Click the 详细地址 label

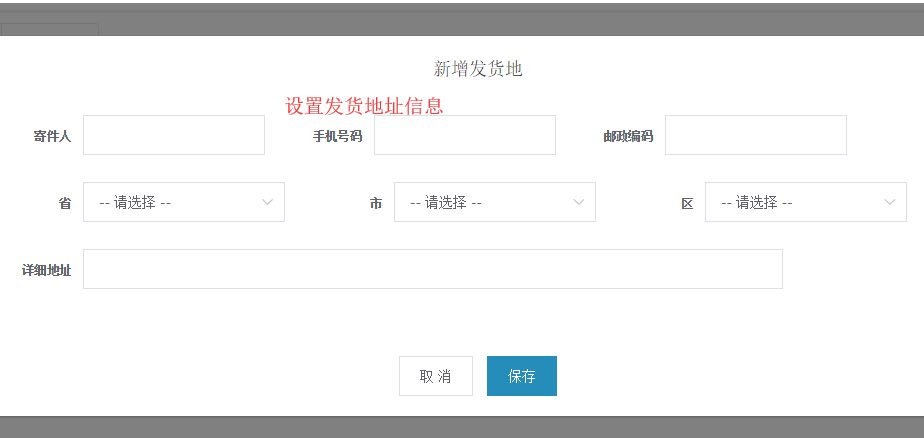point(47,271)
